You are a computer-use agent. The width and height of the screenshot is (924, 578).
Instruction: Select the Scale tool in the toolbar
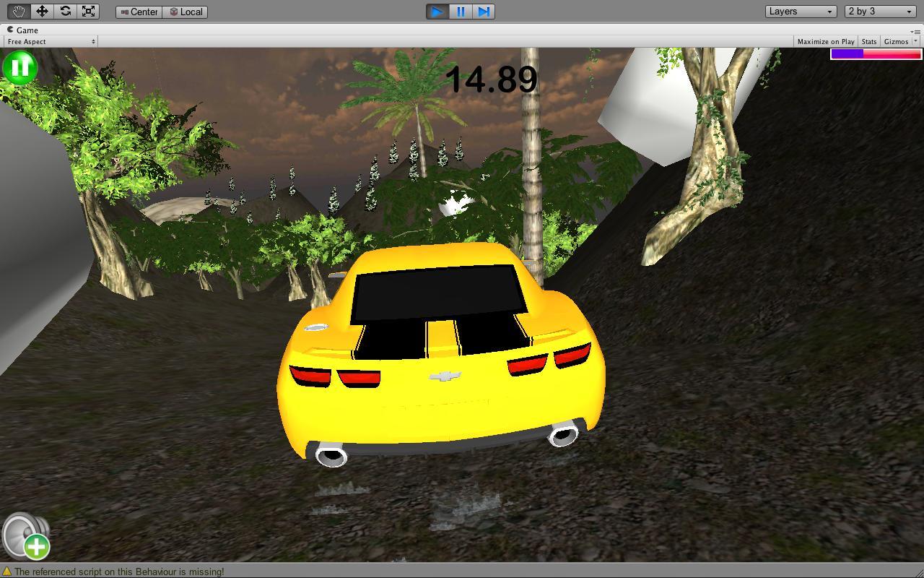click(90, 11)
